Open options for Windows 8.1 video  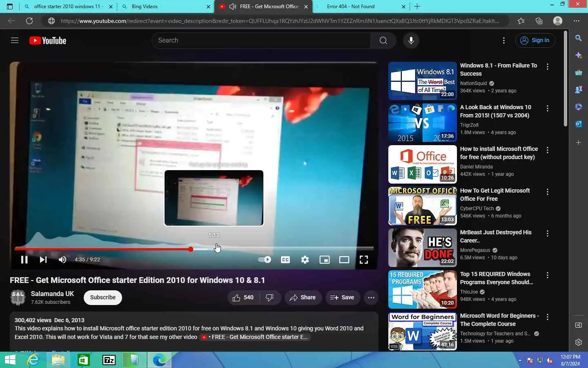[x=548, y=67]
